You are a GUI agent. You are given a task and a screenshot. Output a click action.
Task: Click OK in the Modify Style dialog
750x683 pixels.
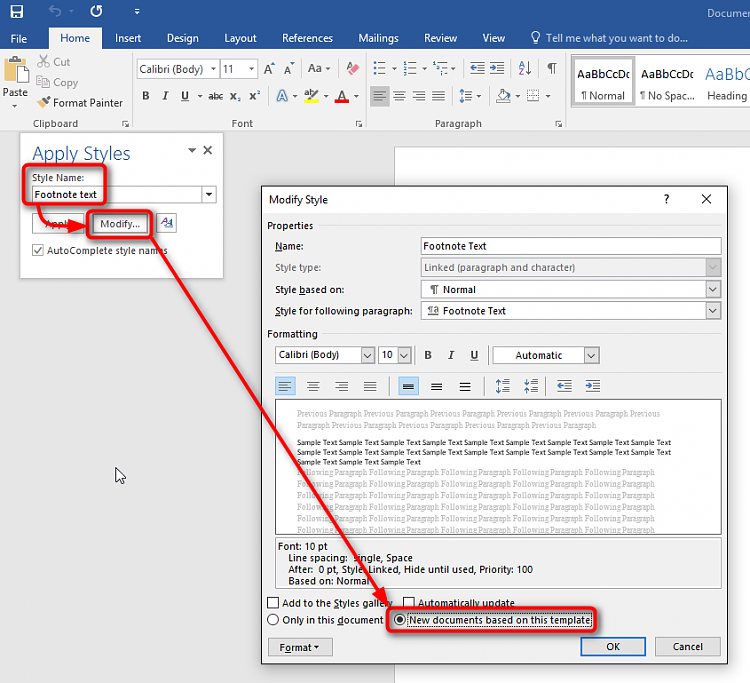click(x=613, y=647)
